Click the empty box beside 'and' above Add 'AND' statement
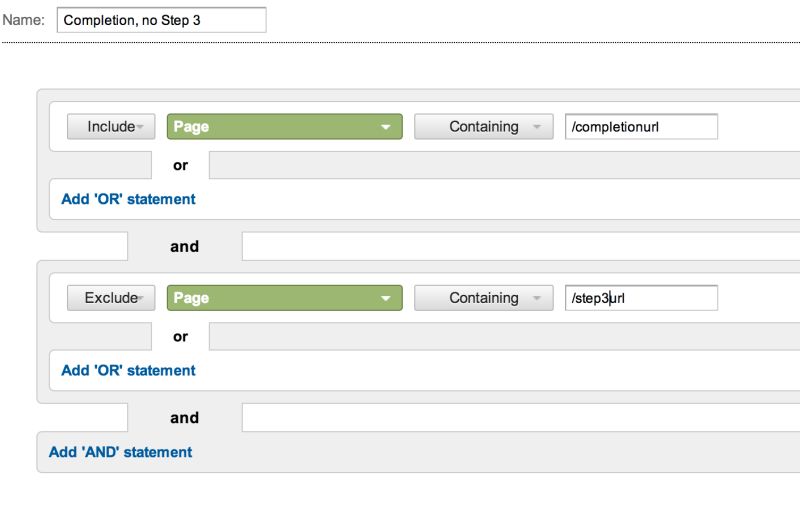800x506 pixels. pos(520,417)
